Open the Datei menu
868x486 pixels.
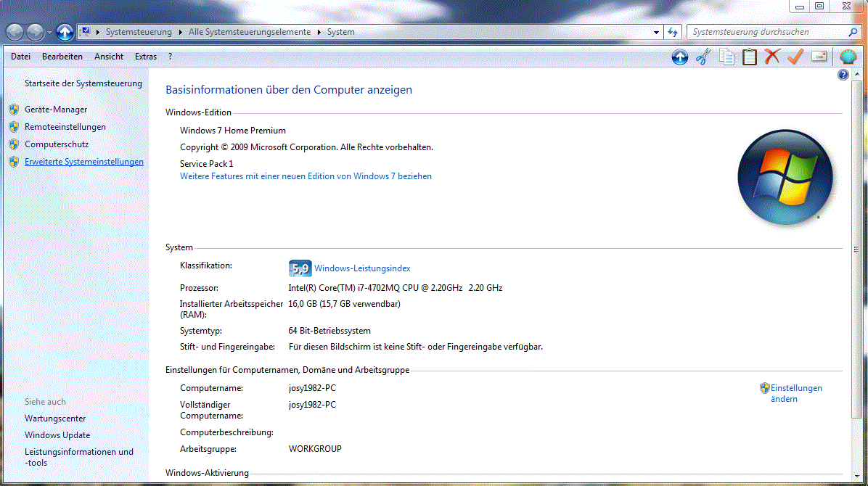(x=20, y=57)
